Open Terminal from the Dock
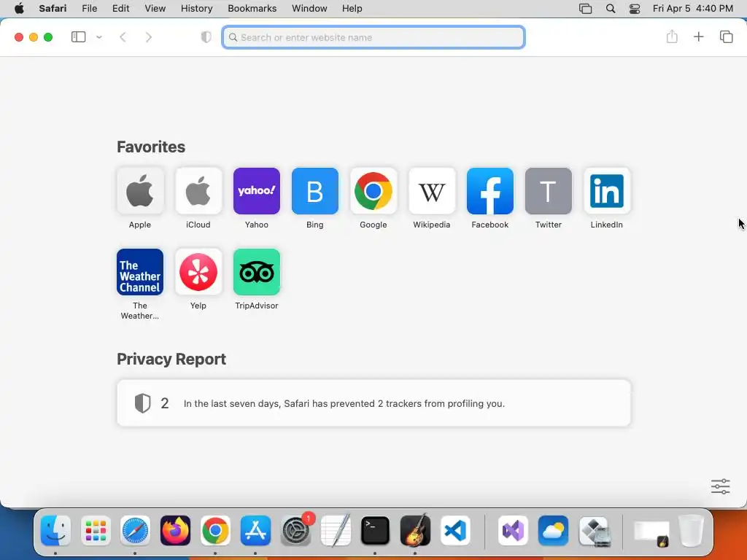Image resolution: width=747 pixels, height=560 pixels. [376, 530]
